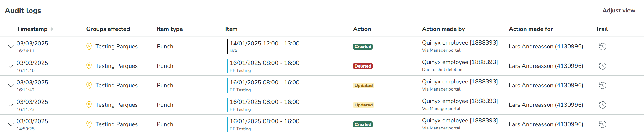This screenshot has height=133, width=644.
Task: Select the 14/01/2025 12:00 - 13:00 item
Action: (x=264, y=44)
